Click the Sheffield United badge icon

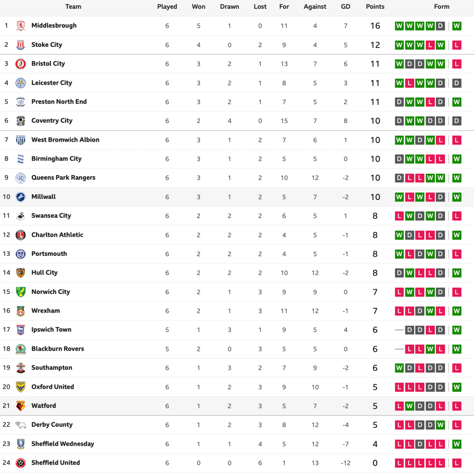tap(21, 463)
